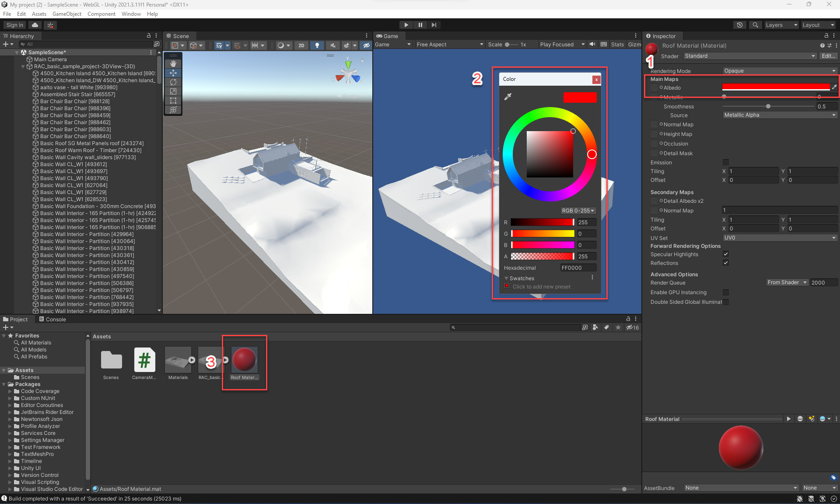The width and height of the screenshot is (840, 504).
Task: Enable GPU Instancing for Roof Material
Action: (x=726, y=292)
